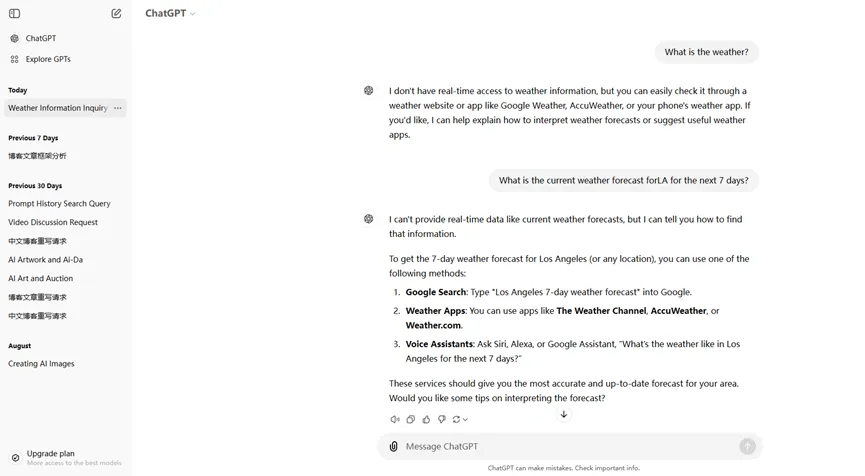Open options for Weather Information Inquiry chat
Screen dimensions: 865x476
point(118,108)
